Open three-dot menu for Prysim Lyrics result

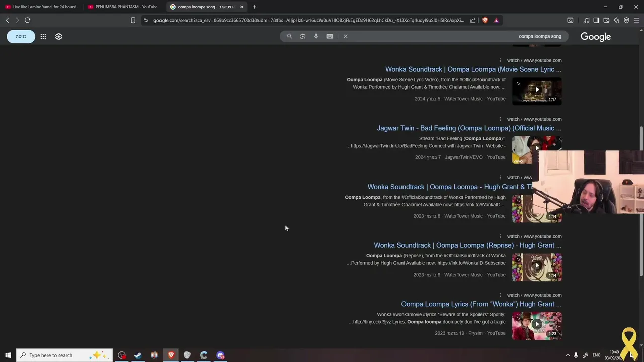pos(500,295)
